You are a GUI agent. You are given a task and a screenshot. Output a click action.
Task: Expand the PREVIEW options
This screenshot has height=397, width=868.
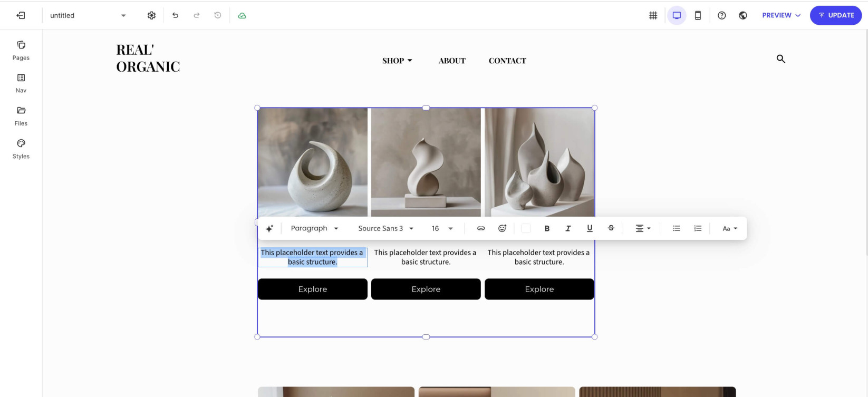point(781,15)
